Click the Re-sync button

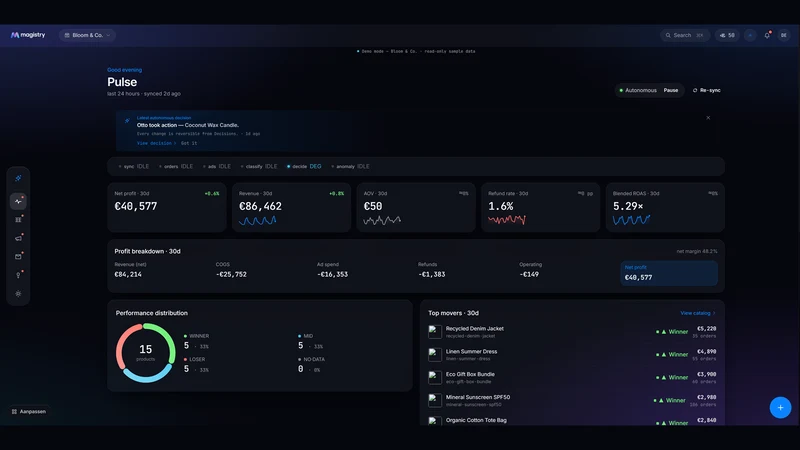707,90
